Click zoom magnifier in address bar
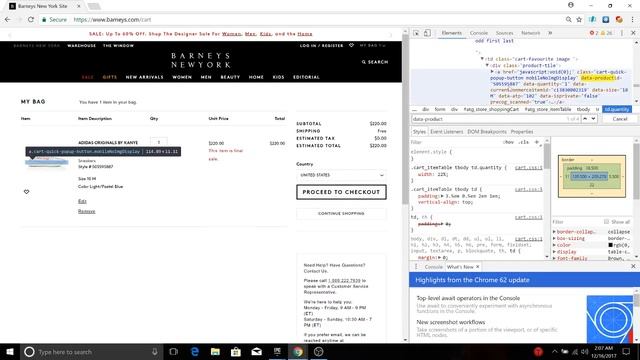 [568, 19]
